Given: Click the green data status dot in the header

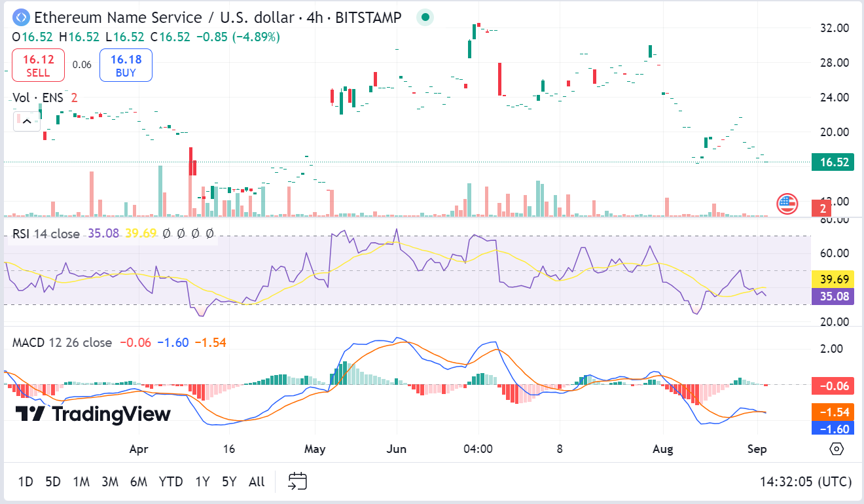Looking at the screenshot, I should pos(425,18).
